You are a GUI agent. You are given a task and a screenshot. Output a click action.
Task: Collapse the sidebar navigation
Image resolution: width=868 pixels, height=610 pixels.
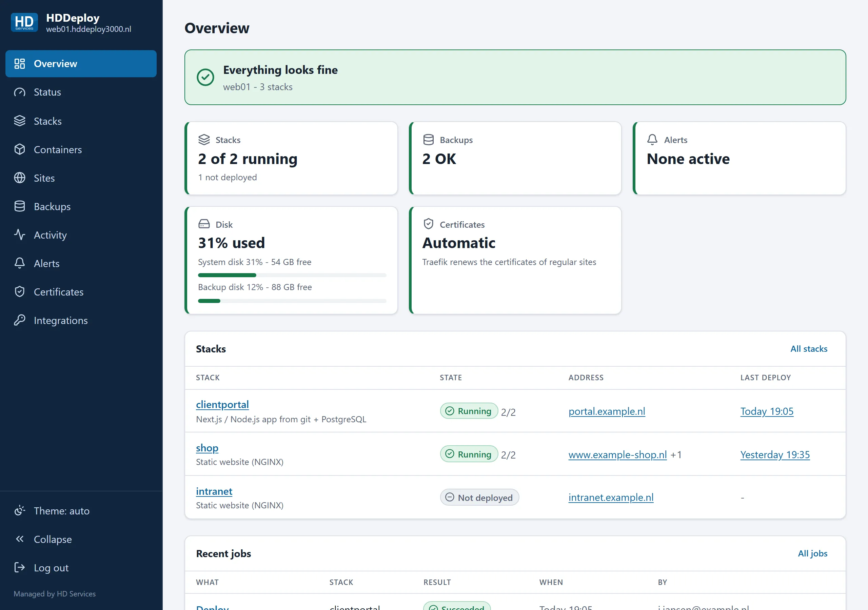81,539
